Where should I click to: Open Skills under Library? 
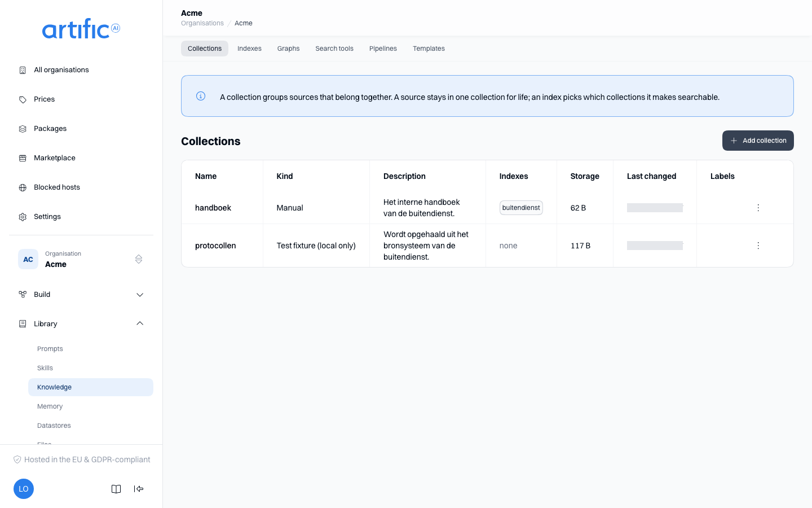click(x=91, y=368)
